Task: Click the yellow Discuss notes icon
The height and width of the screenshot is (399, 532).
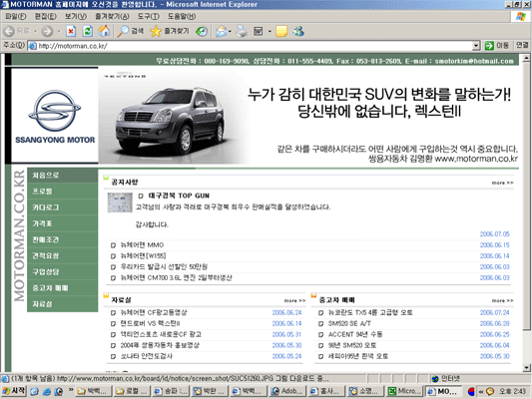Action: tap(281, 31)
